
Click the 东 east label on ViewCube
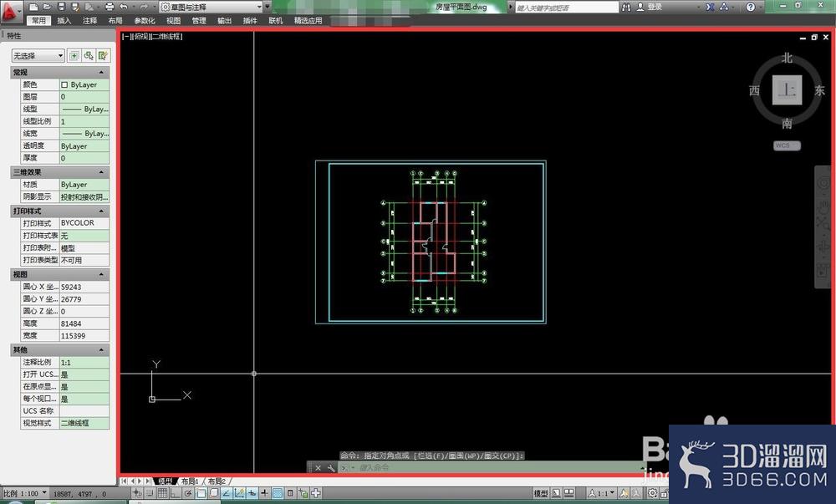(819, 90)
